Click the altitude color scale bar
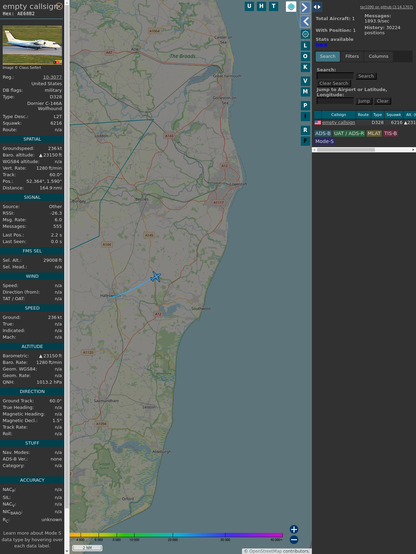The width and height of the screenshot is (416, 554). point(176,535)
